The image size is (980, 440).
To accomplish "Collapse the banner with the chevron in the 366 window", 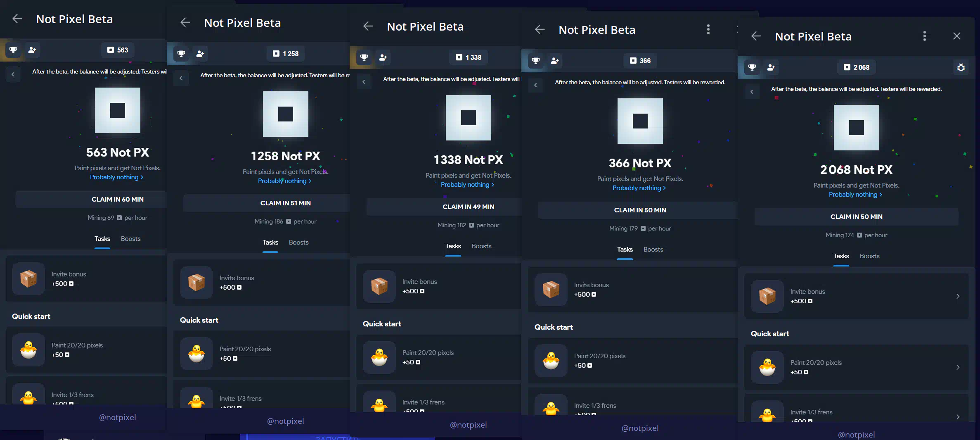I will (535, 85).
